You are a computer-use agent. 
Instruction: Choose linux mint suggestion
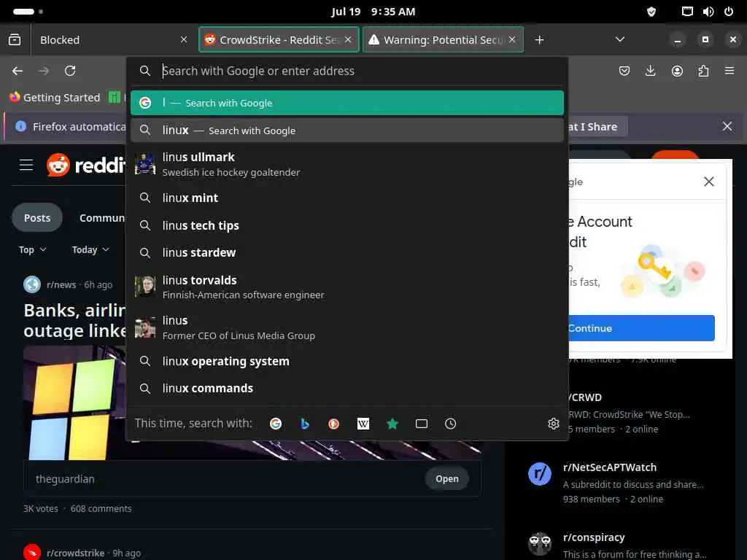pyautogui.click(x=347, y=198)
